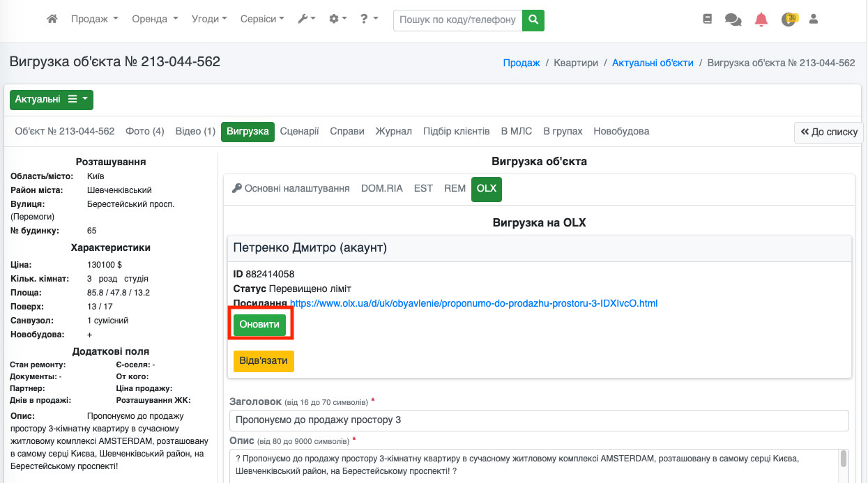Screen dimensions: 868x483
Task: Open the chat messages icon
Action: pos(733,20)
